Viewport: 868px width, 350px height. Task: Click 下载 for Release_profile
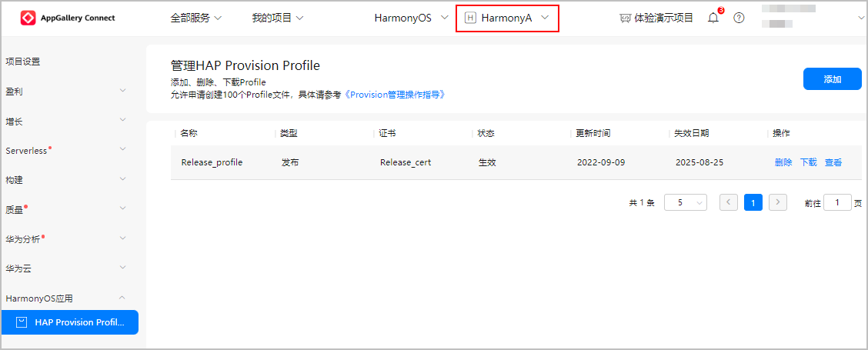pyautogui.click(x=808, y=163)
